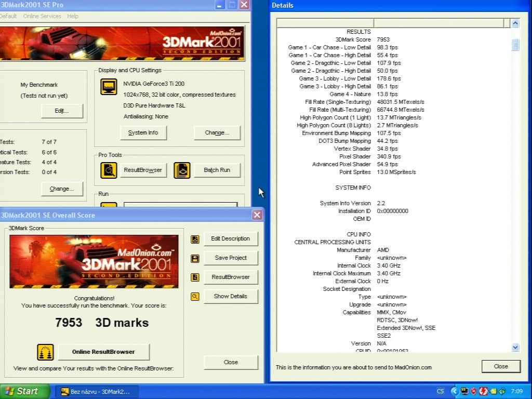Click the 3DMark2001 banner in the score dialog

tap(94, 262)
